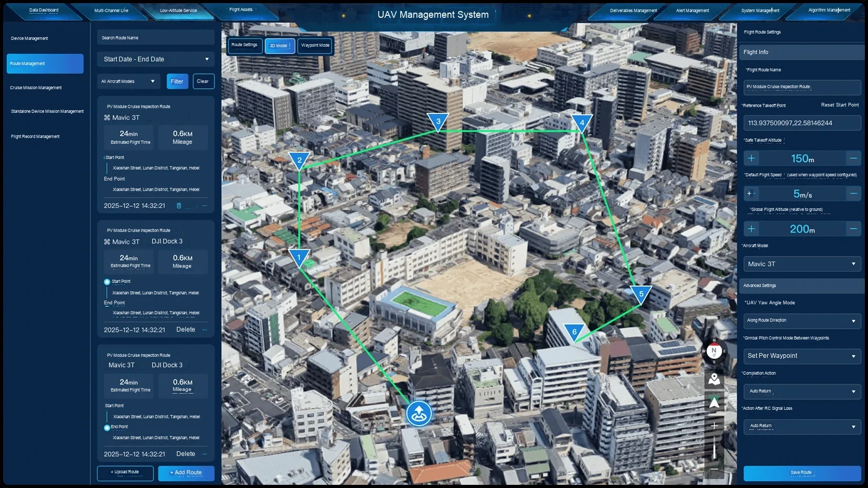Click the Save Route button
868x488 pixels.
802,473
